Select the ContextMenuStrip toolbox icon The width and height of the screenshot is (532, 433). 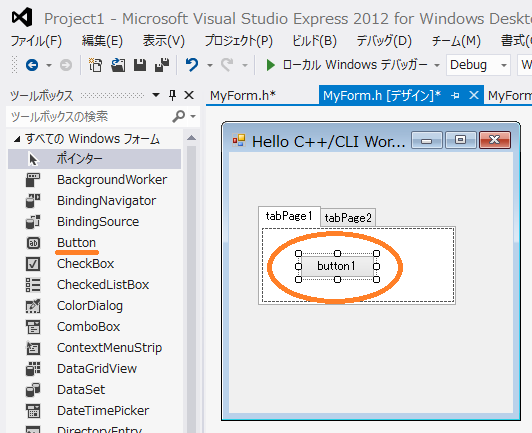tap(33, 348)
